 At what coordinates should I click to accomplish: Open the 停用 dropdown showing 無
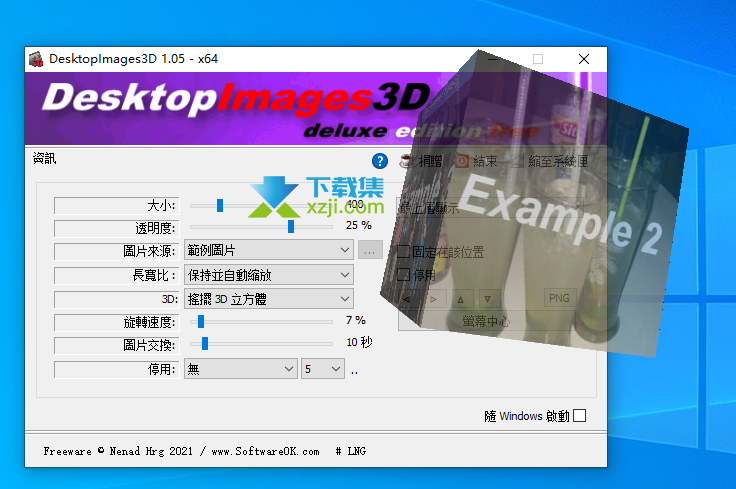coord(241,369)
